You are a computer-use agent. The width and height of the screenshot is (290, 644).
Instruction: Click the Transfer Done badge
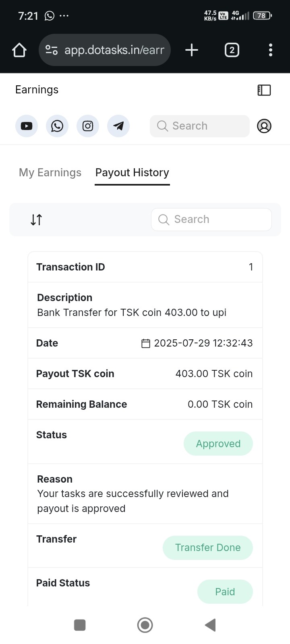tap(208, 547)
